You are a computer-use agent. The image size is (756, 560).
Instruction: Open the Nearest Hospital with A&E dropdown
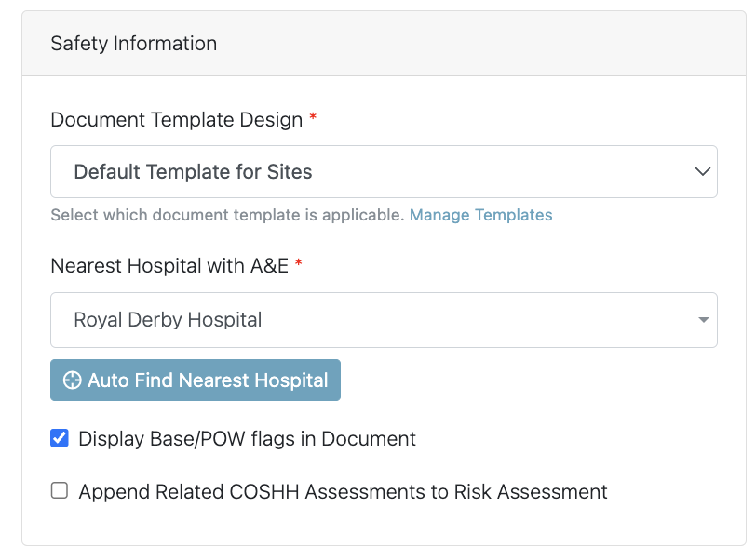384,320
